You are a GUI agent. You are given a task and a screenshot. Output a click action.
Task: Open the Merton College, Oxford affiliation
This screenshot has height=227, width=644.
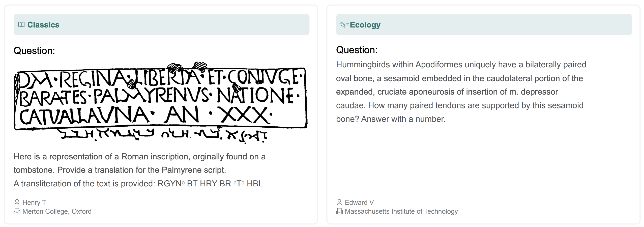click(x=57, y=211)
